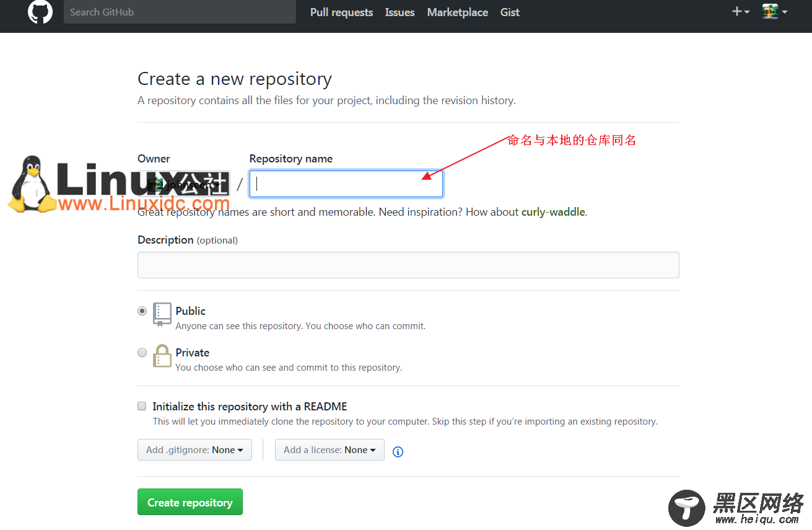812x530 pixels.
Task: Click the green Create repository button
Action: tap(190, 502)
